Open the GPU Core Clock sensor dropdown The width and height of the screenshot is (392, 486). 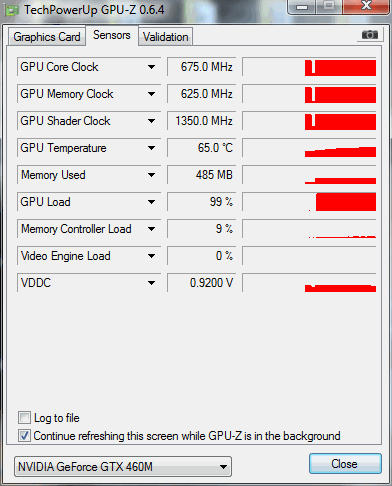click(x=151, y=67)
